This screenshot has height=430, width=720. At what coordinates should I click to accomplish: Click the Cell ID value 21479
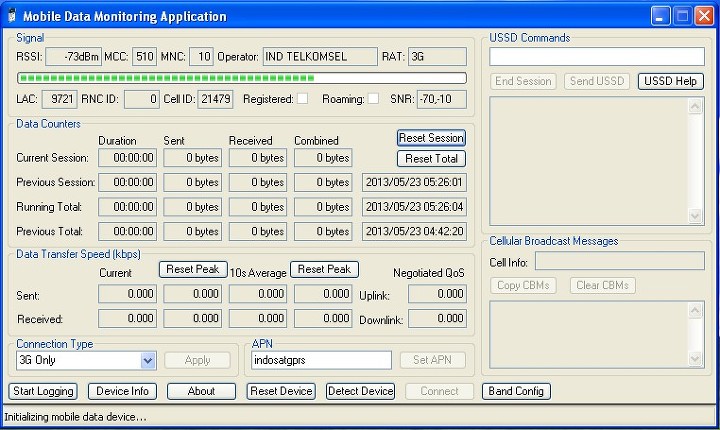click(215, 99)
